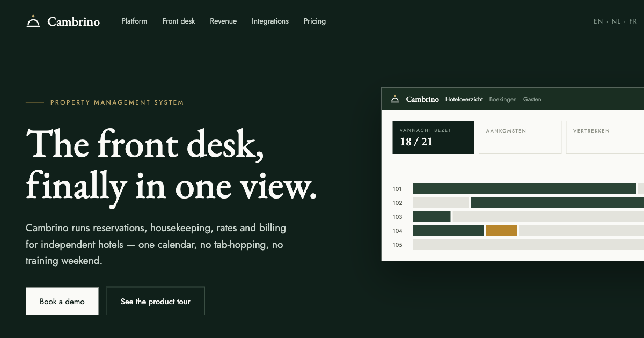Click the Vannacht bezet 18 / 21 card
Viewport: 644px width, 338px height.
pyautogui.click(x=434, y=137)
